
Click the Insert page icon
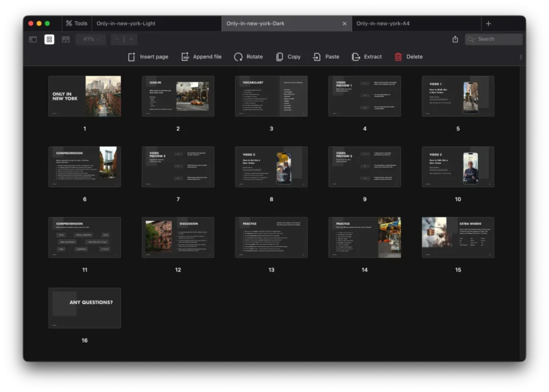131,57
